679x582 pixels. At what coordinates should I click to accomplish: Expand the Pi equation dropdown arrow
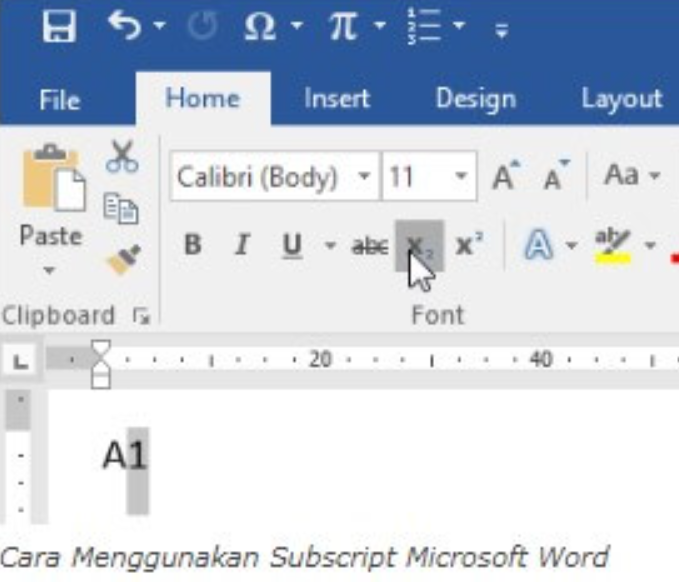[380, 25]
